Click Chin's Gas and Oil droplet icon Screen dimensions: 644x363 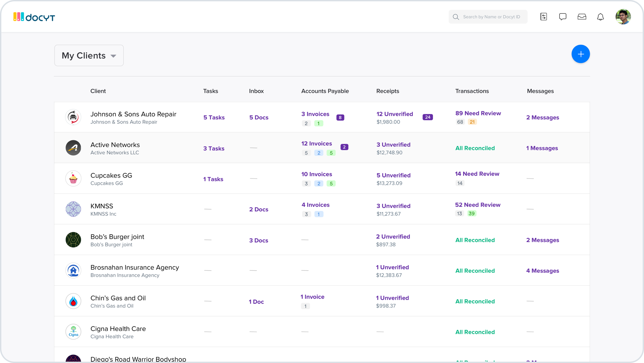click(x=73, y=301)
